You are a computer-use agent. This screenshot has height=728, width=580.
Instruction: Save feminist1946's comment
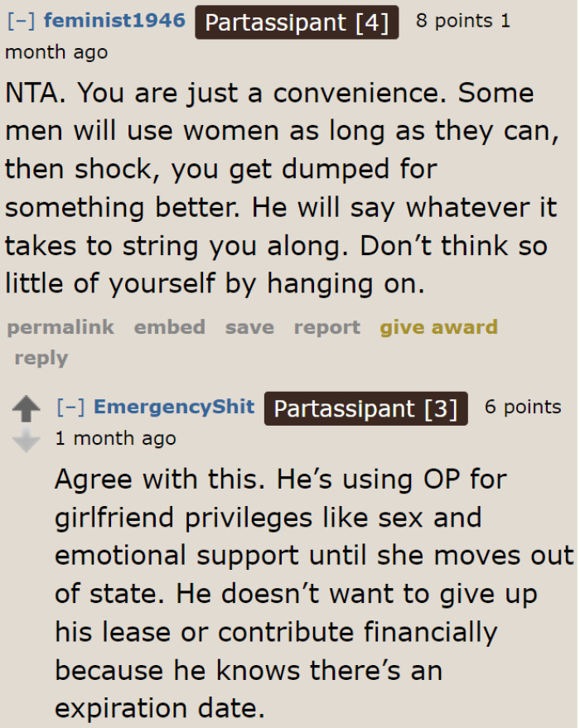[x=249, y=327]
